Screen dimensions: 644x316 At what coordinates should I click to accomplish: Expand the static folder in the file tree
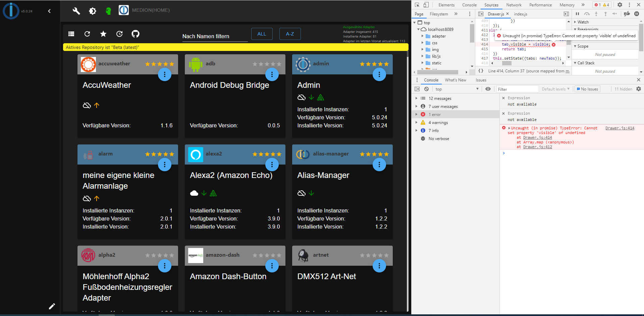[422, 63]
